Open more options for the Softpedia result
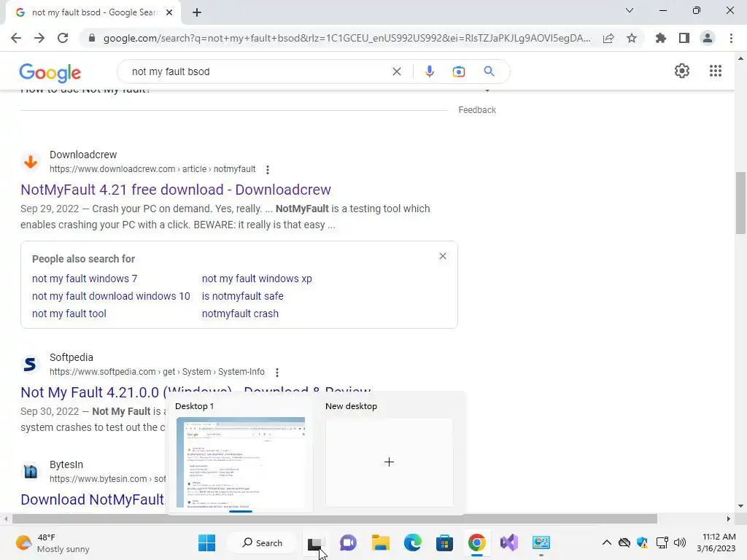747x560 pixels. point(276,373)
